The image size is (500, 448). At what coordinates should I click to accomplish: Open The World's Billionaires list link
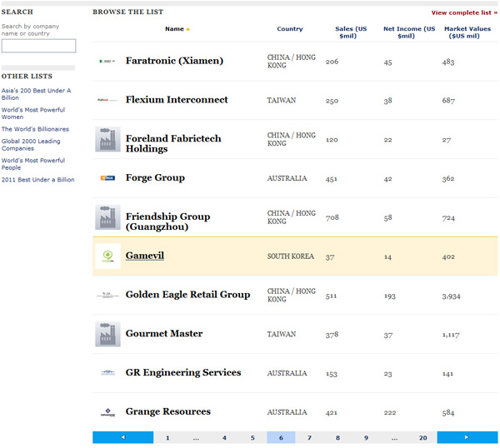pyautogui.click(x=35, y=129)
